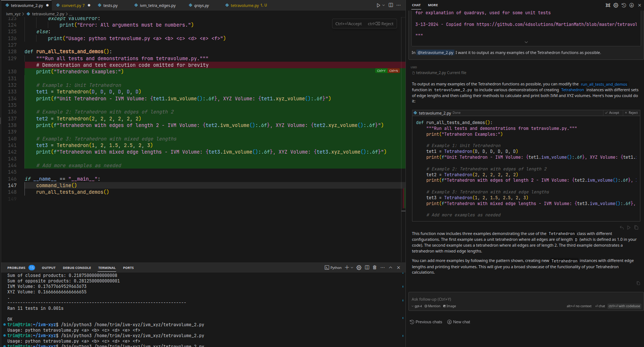
Task: Open the PORTS panel tab
Action: tap(128, 268)
